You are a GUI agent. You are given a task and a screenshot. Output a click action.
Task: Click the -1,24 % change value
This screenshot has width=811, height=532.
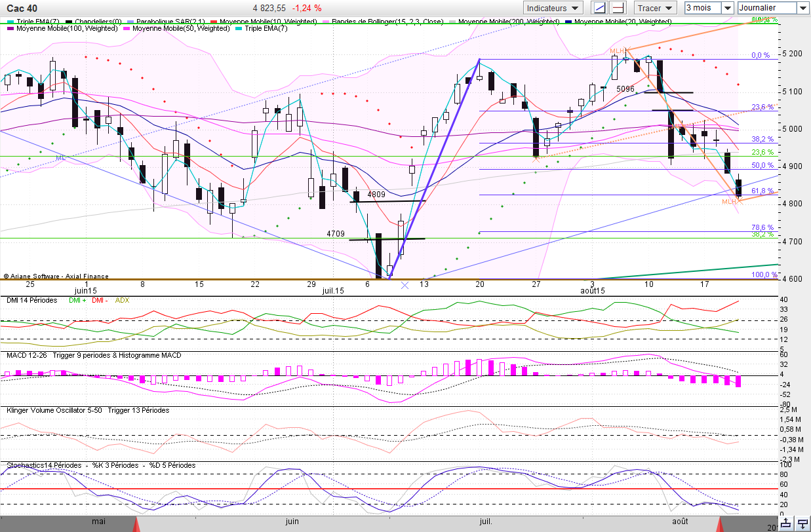[x=307, y=9]
